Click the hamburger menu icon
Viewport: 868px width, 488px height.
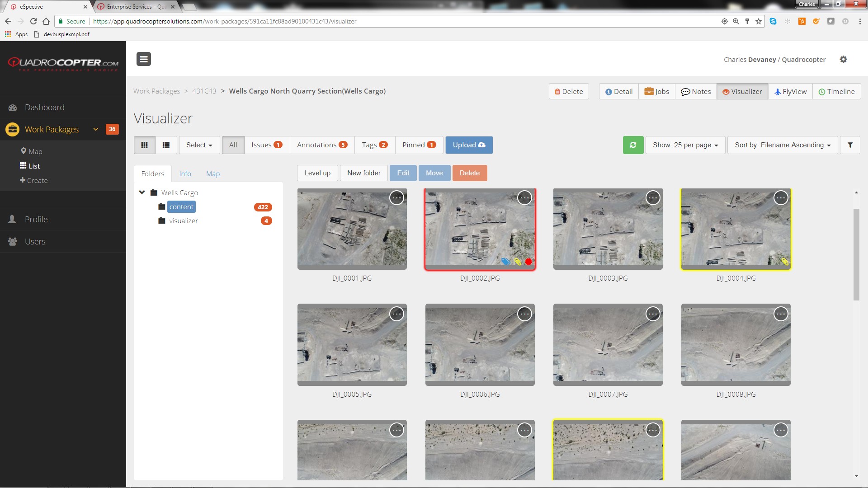144,59
